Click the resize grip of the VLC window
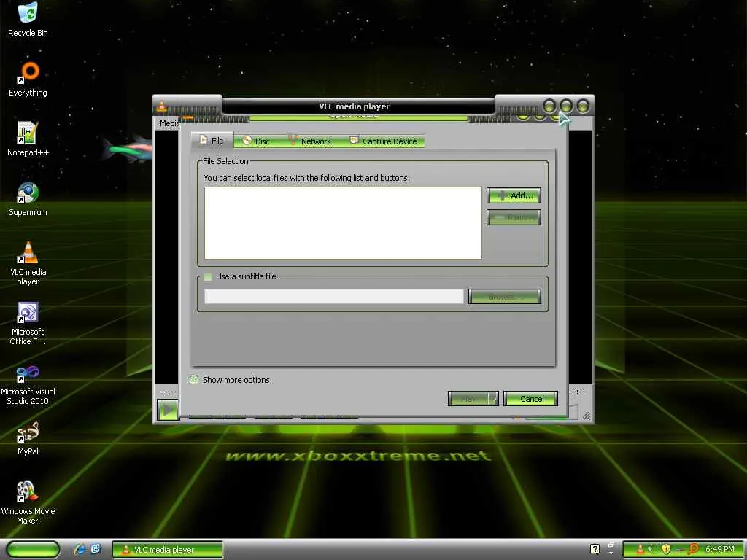Image resolution: width=747 pixels, height=560 pixels. coord(587,416)
